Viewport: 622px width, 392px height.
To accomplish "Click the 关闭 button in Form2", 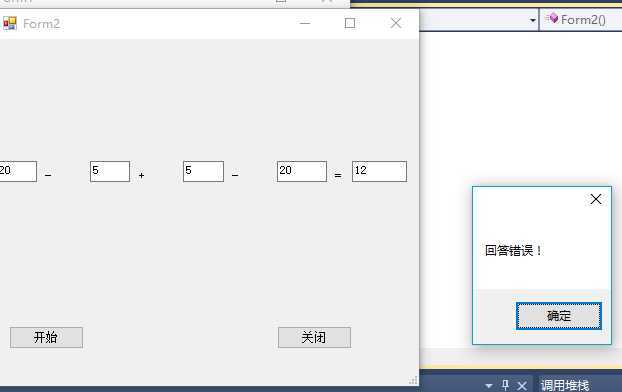I will pos(314,337).
